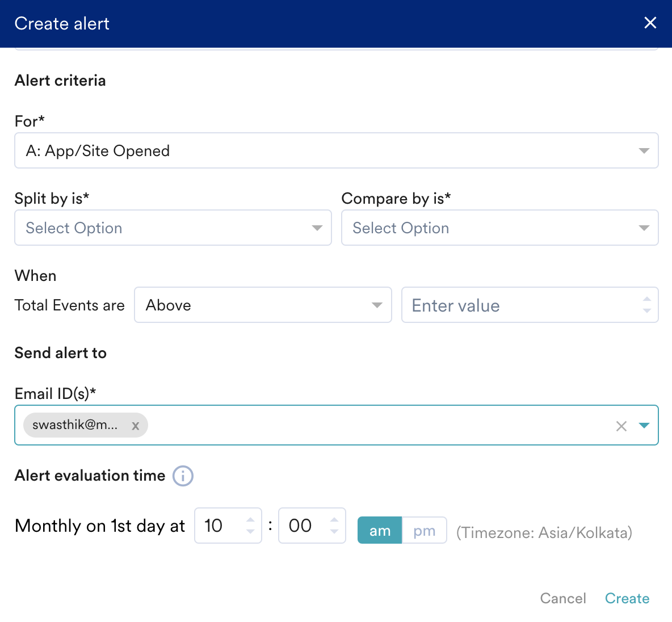This screenshot has height=622, width=672.
Task: Increase the minutes value with up arrow
Action: pyautogui.click(x=334, y=520)
